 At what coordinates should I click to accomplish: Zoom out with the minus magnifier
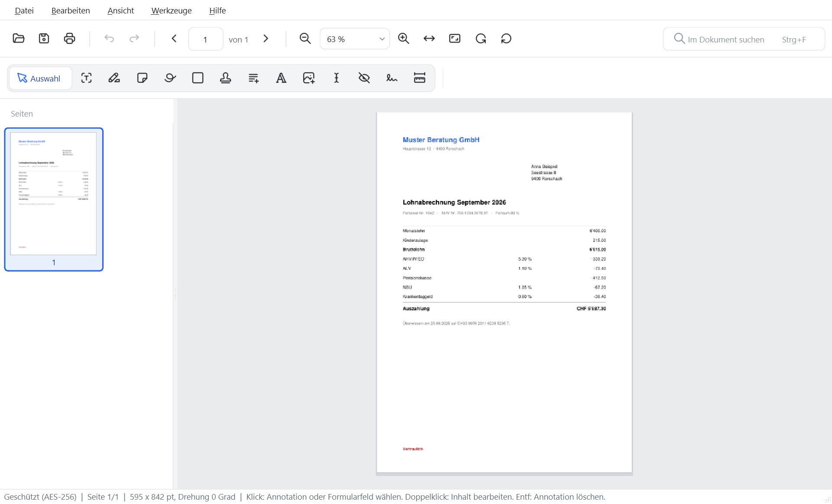pyautogui.click(x=305, y=39)
